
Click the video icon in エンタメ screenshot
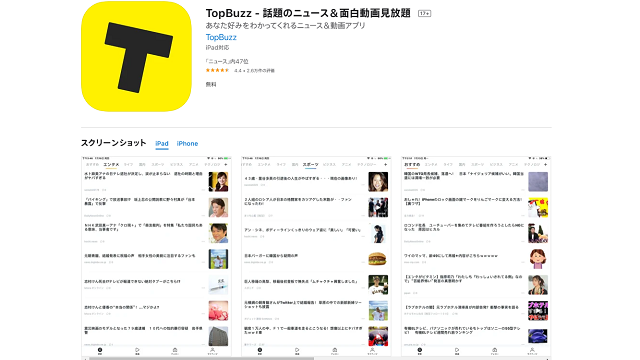[x=138, y=351]
